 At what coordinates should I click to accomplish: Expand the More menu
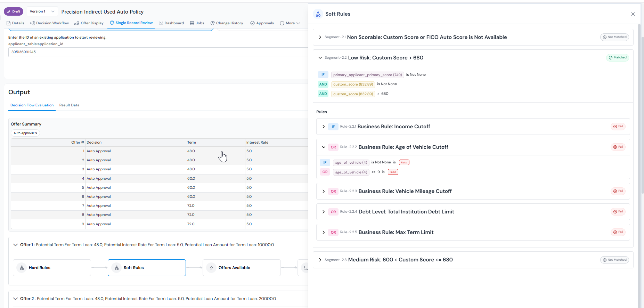coord(290,23)
